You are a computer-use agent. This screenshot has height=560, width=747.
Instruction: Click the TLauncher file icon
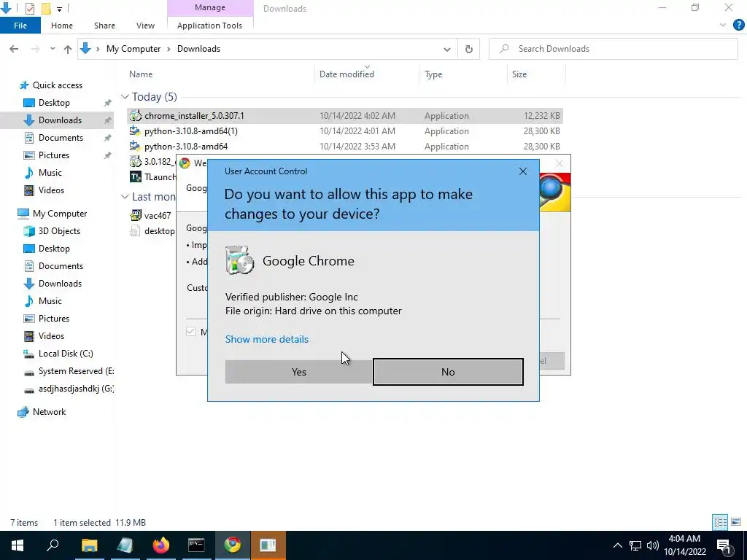[x=135, y=176]
